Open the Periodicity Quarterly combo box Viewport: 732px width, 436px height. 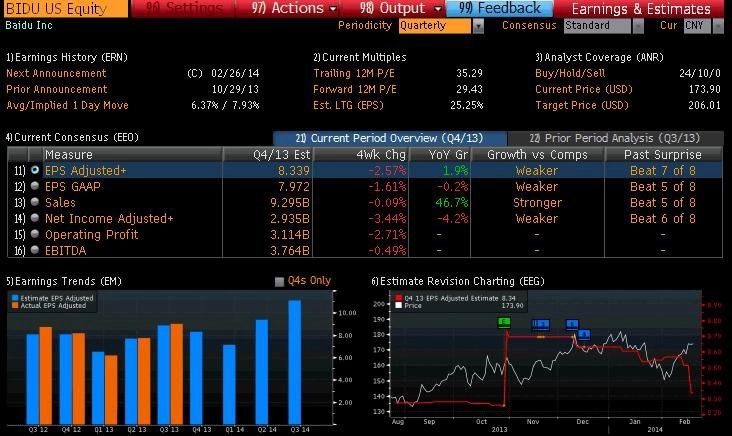coord(435,26)
